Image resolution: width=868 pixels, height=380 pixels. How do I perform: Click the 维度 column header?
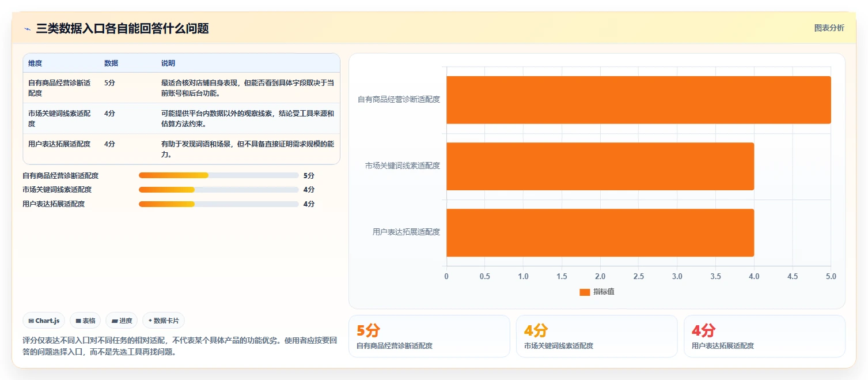point(35,63)
